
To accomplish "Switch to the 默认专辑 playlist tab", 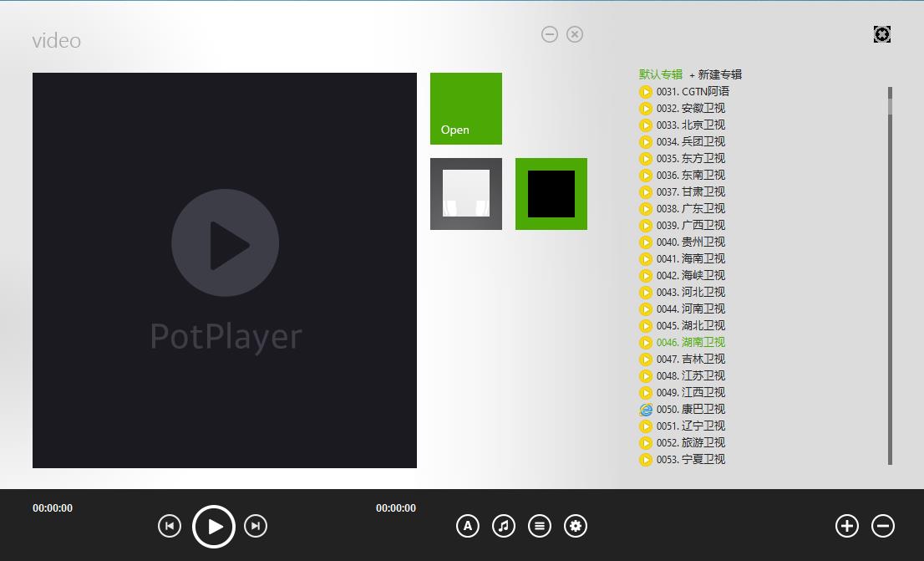I will pyautogui.click(x=661, y=74).
